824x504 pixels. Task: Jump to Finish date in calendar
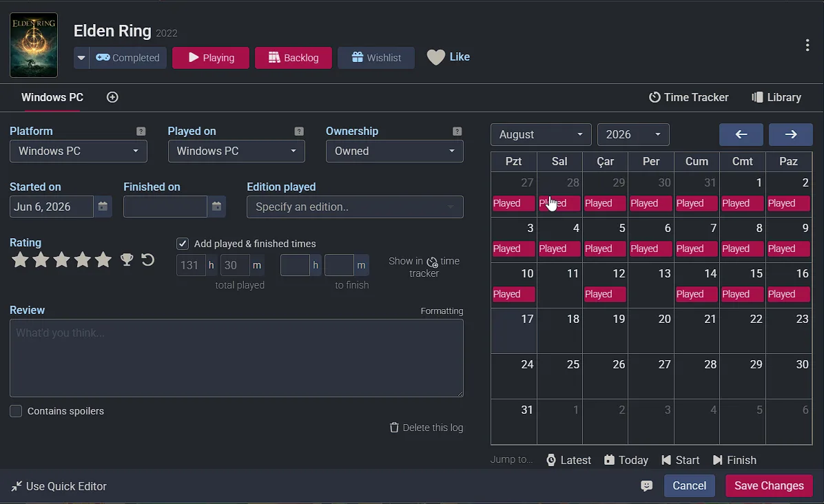tap(734, 460)
